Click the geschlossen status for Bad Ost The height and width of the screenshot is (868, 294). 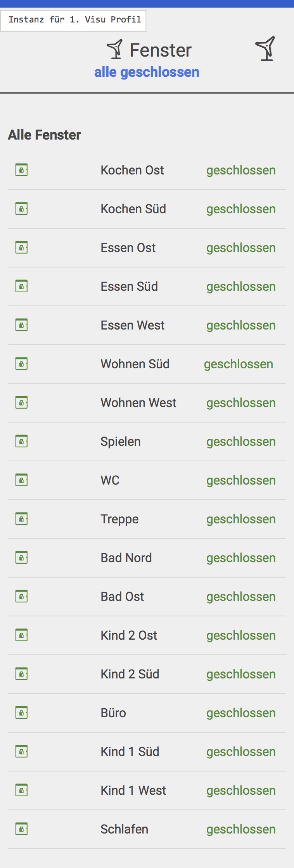click(x=240, y=597)
